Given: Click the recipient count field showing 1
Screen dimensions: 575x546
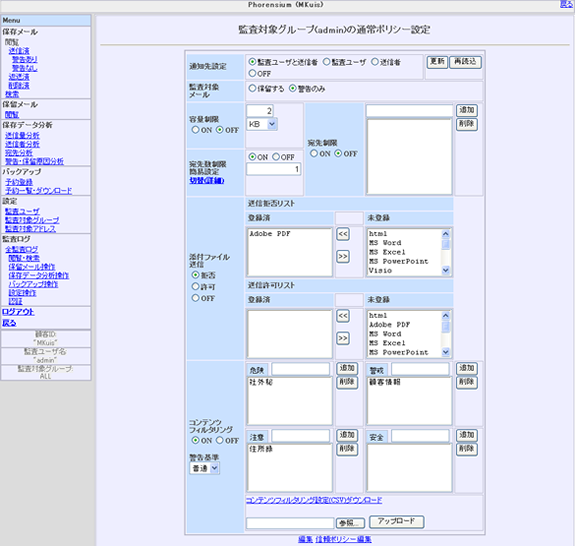Looking at the screenshot, I should coord(274,169).
